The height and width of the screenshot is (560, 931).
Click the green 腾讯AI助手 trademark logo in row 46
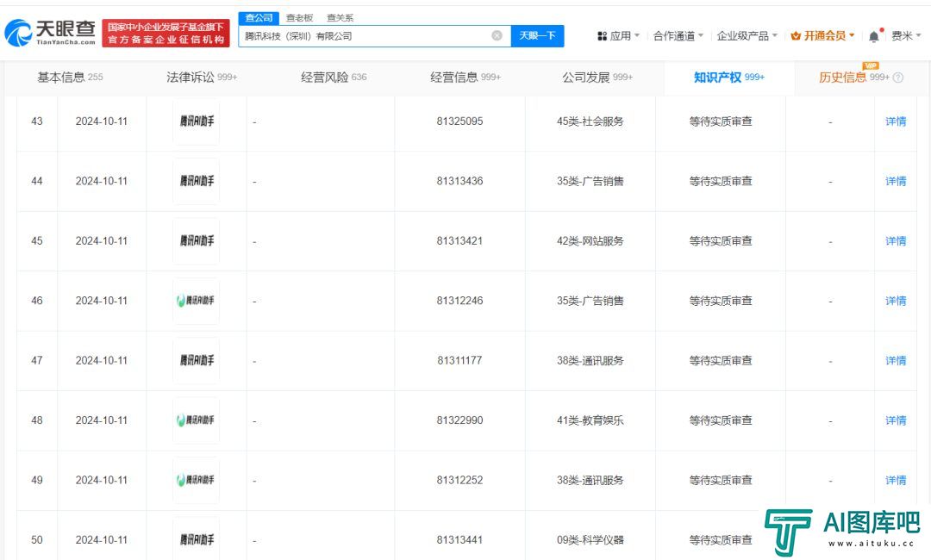196,301
